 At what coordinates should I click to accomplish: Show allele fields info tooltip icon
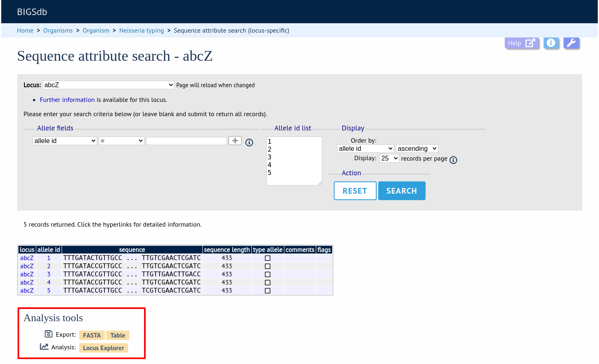[249, 142]
